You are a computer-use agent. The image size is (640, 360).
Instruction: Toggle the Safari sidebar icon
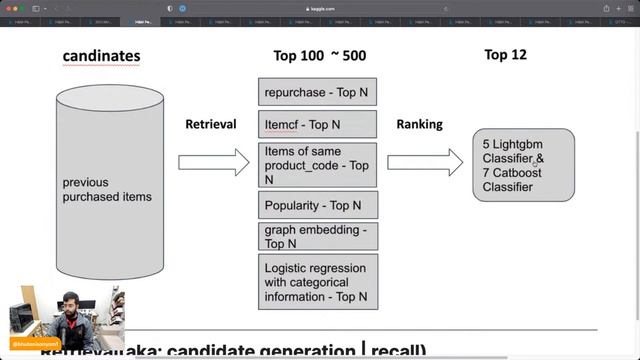pyautogui.click(x=36, y=9)
